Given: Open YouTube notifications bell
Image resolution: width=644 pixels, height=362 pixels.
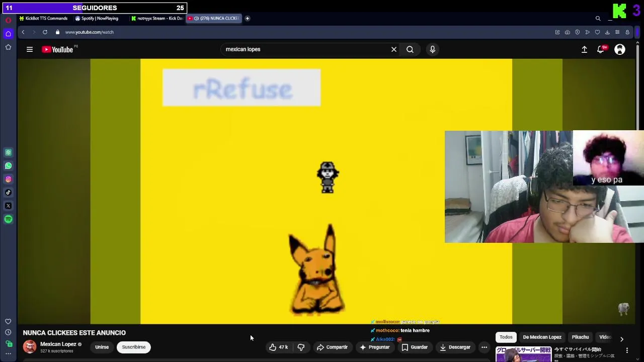Looking at the screenshot, I should tap(601, 49).
